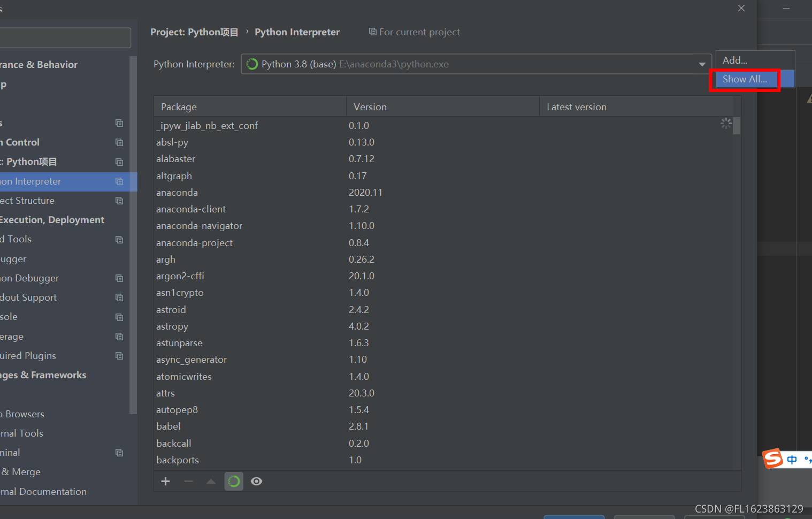Screen dimensions: 812x519
Task: Select the astropy package row
Action: [443, 326]
